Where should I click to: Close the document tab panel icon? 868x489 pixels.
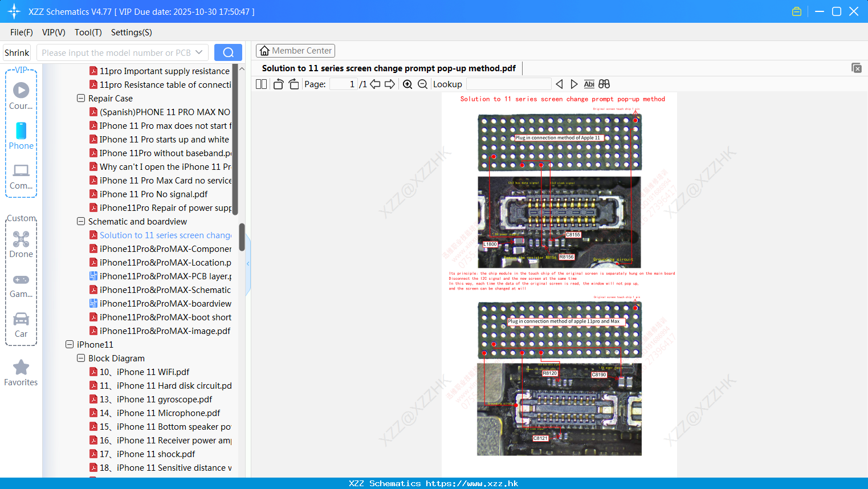click(857, 68)
